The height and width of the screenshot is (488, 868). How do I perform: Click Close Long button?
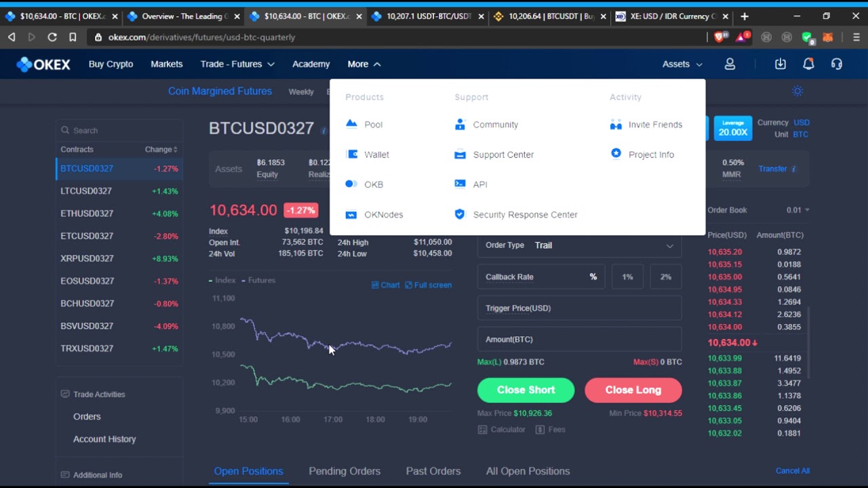tap(633, 390)
